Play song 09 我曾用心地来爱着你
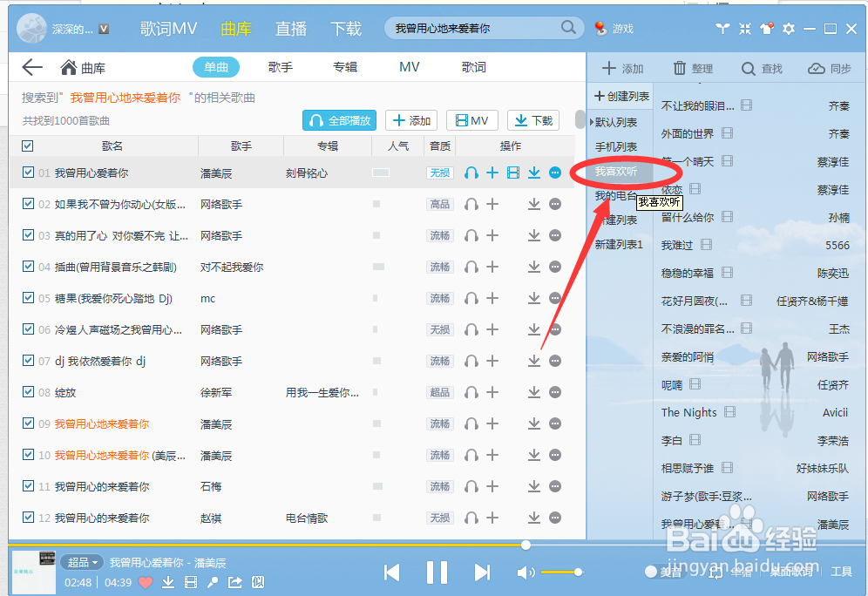Viewport: 868px width, 596px height. click(471, 423)
